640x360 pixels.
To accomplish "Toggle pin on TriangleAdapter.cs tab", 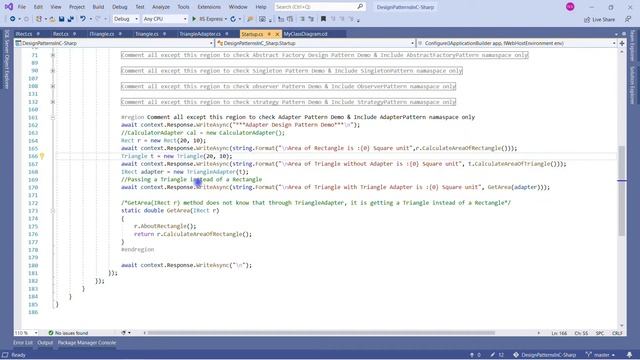I will pos(227,34).
